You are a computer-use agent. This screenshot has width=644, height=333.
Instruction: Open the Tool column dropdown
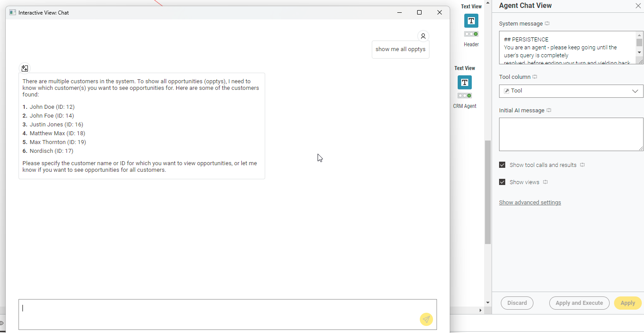(x=571, y=91)
